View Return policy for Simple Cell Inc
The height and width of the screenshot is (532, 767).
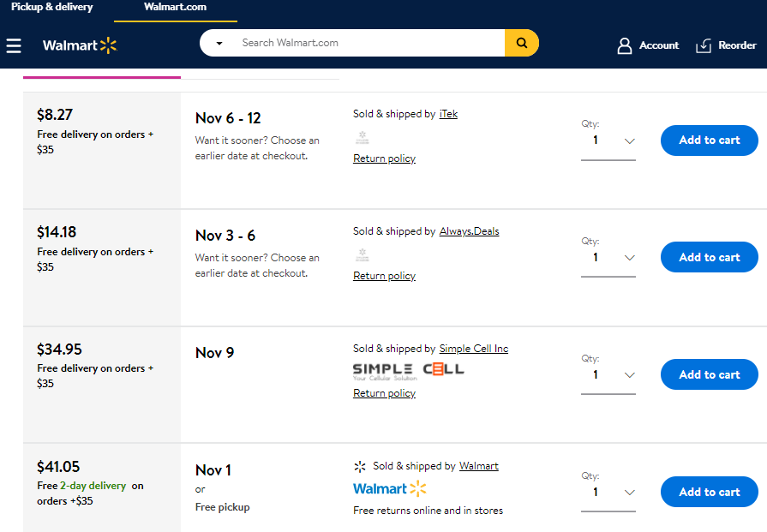(384, 393)
